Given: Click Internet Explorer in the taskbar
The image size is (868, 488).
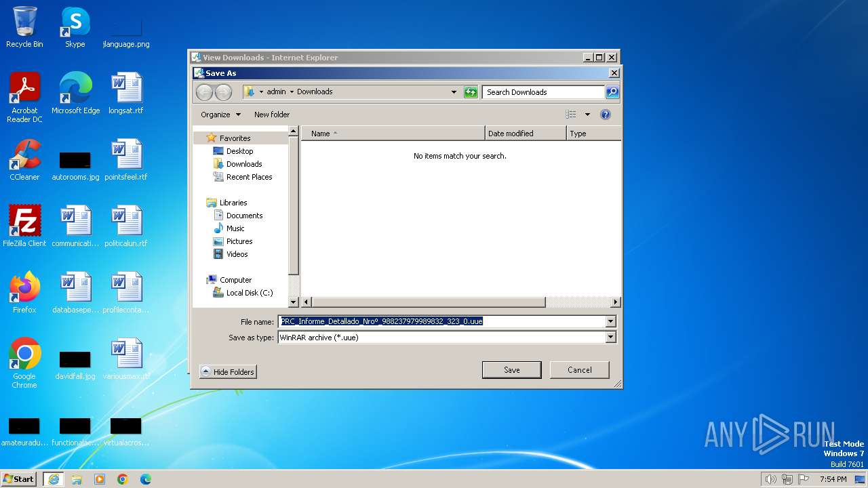Looking at the screenshot, I should [x=54, y=479].
